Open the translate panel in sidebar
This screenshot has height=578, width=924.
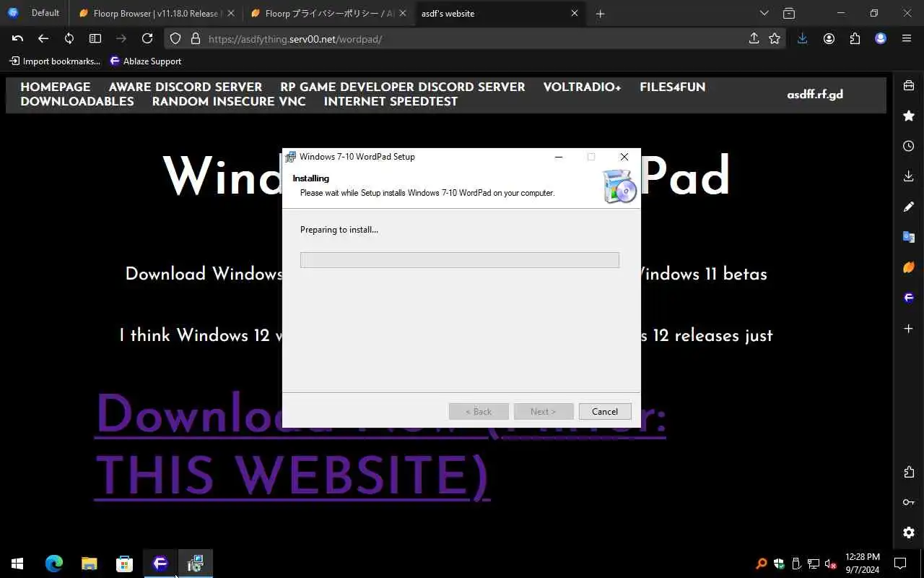pos(909,237)
